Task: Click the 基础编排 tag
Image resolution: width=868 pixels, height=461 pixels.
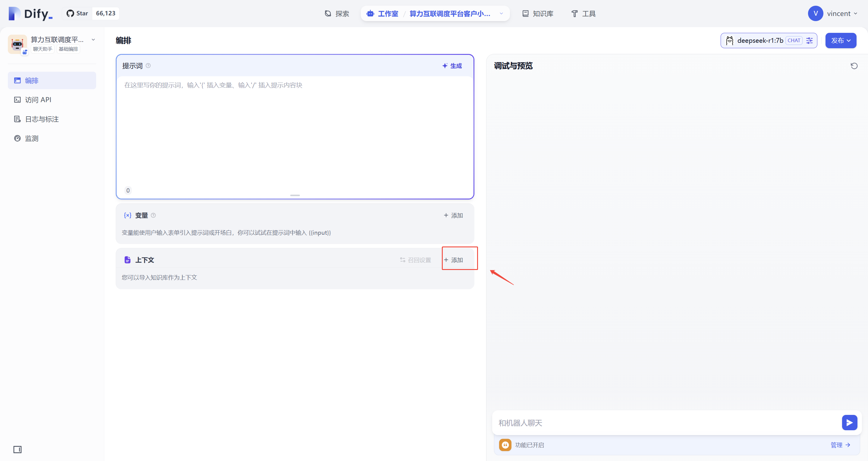Action: (x=68, y=49)
